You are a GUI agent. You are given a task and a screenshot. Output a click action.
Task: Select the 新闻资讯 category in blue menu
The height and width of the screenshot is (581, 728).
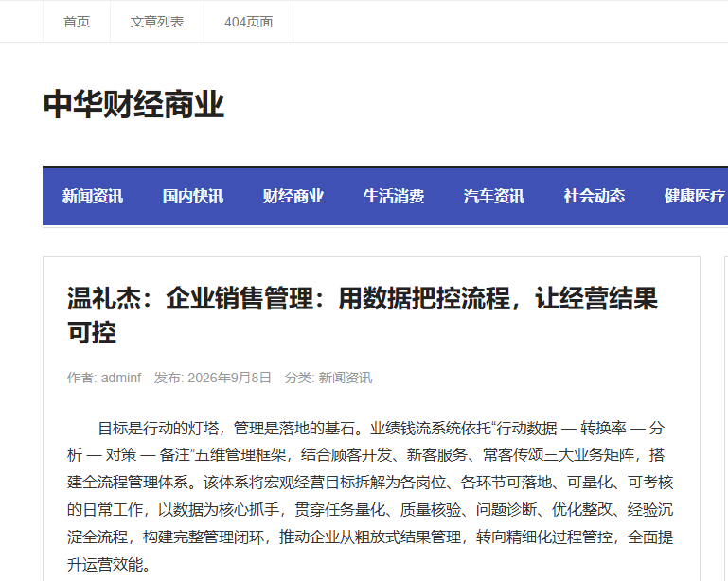93,196
